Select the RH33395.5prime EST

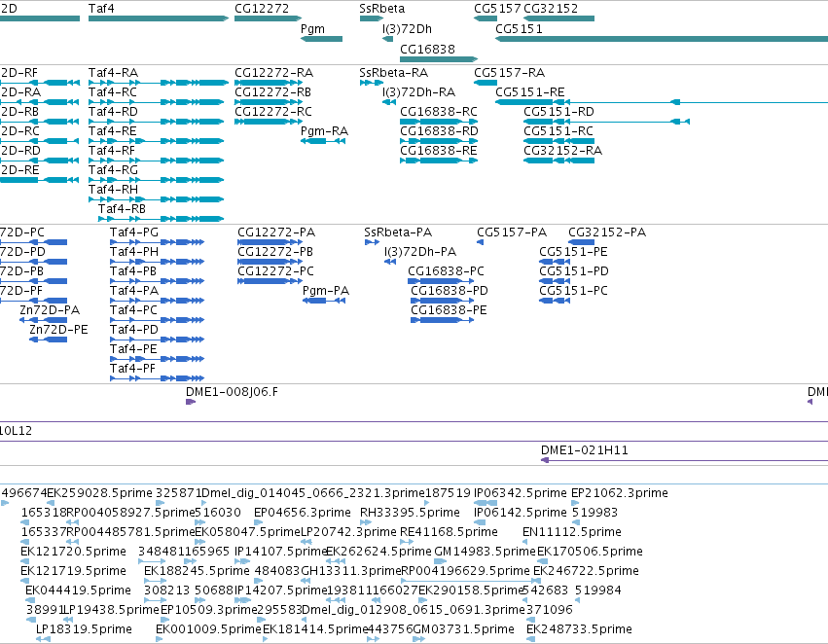point(366,522)
